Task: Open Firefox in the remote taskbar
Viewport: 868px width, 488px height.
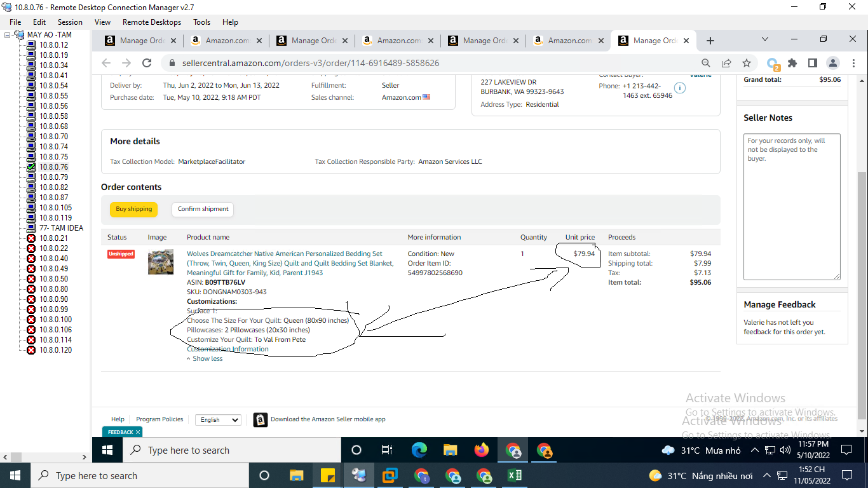Action: pos(482,450)
